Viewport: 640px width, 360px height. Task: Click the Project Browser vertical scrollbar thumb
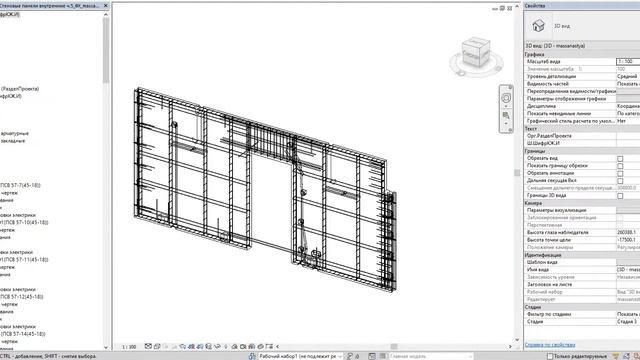(x=106, y=50)
